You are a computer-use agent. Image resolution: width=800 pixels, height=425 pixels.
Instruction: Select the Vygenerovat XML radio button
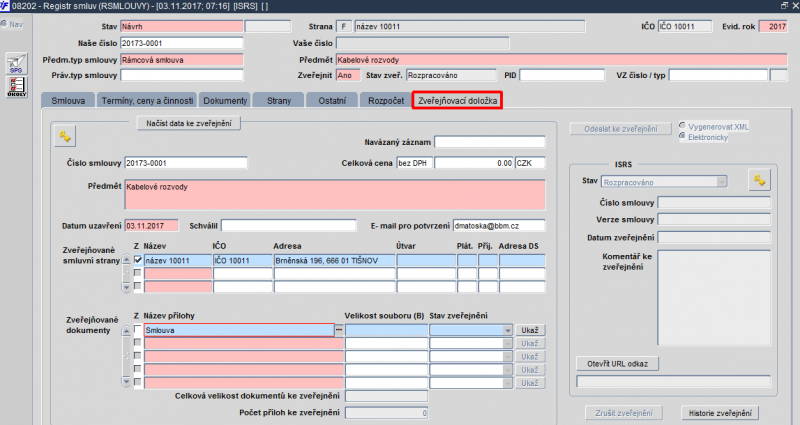point(682,127)
